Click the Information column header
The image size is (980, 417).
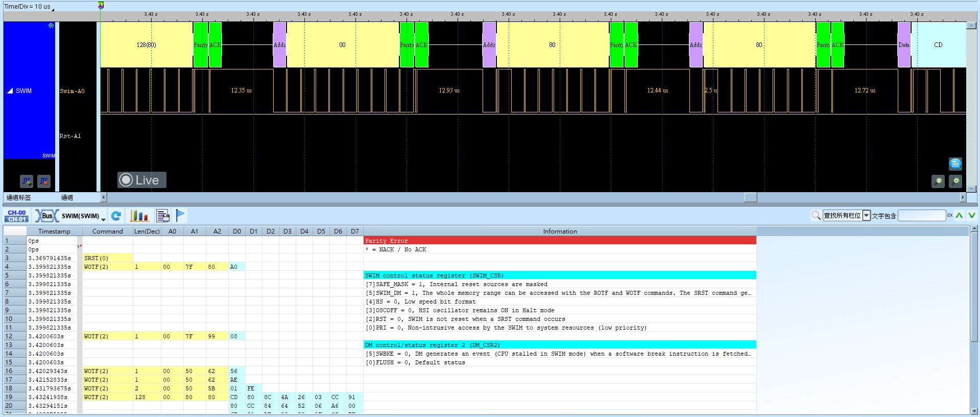click(x=560, y=231)
